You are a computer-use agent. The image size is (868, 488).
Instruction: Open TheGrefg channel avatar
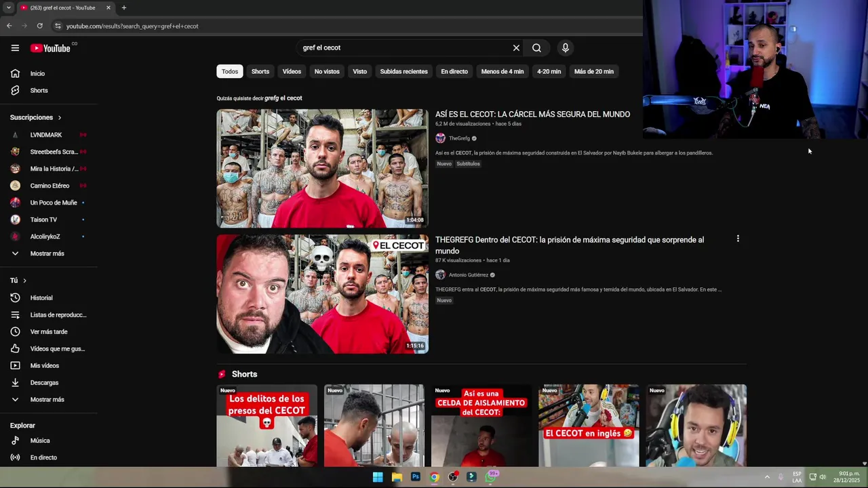click(x=440, y=138)
